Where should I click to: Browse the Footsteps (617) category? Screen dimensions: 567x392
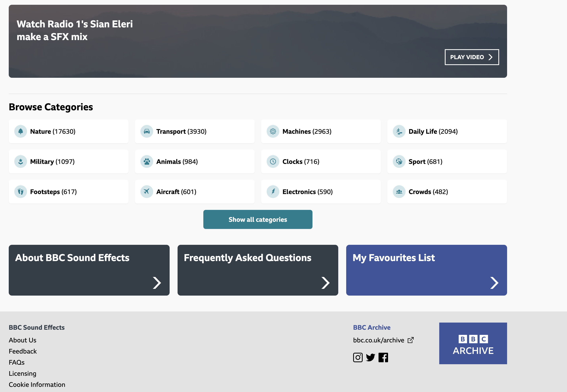point(68,192)
